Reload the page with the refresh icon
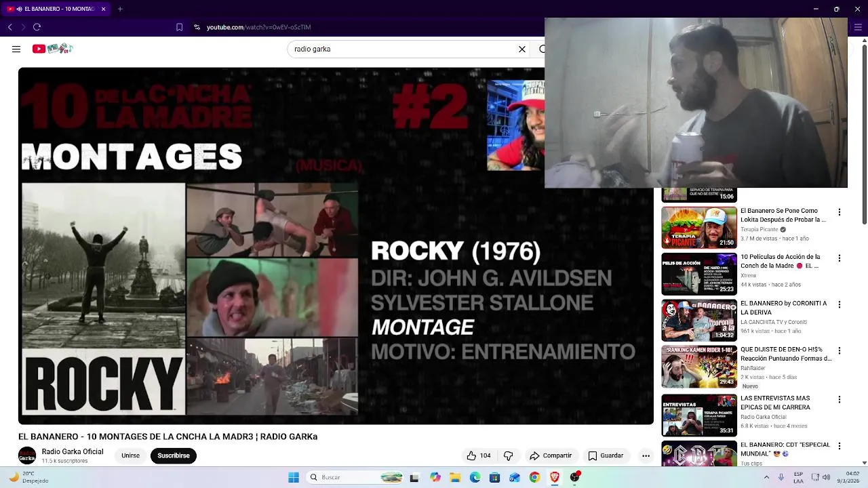Viewport: 868px width, 488px height. click(x=37, y=27)
